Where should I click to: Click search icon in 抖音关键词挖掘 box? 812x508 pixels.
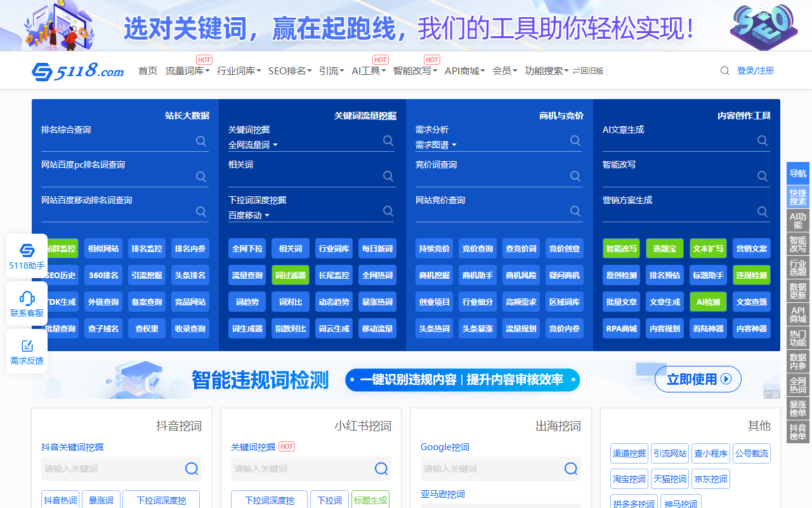point(192,469)
